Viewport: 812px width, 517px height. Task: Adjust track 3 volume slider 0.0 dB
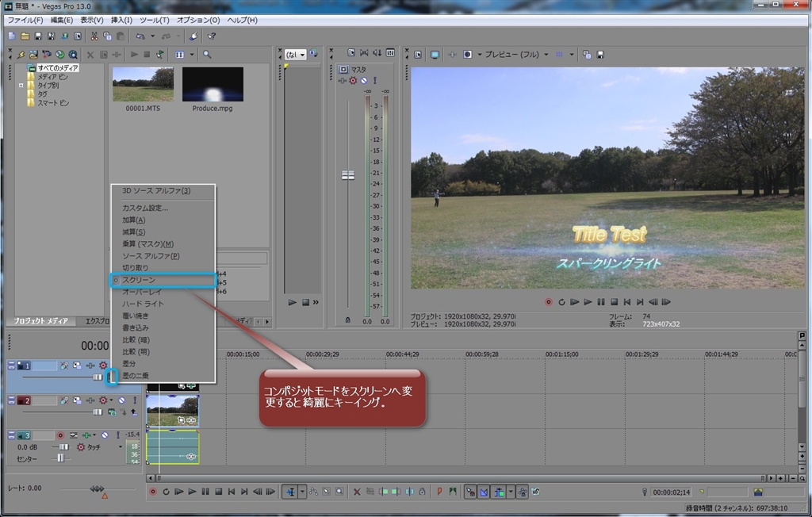tap(63, 447)
